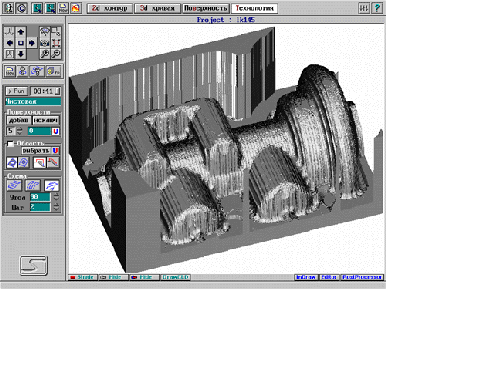Click the исключ surfaces button
This screenshot has width=500, height=375.
coord(46,120)
